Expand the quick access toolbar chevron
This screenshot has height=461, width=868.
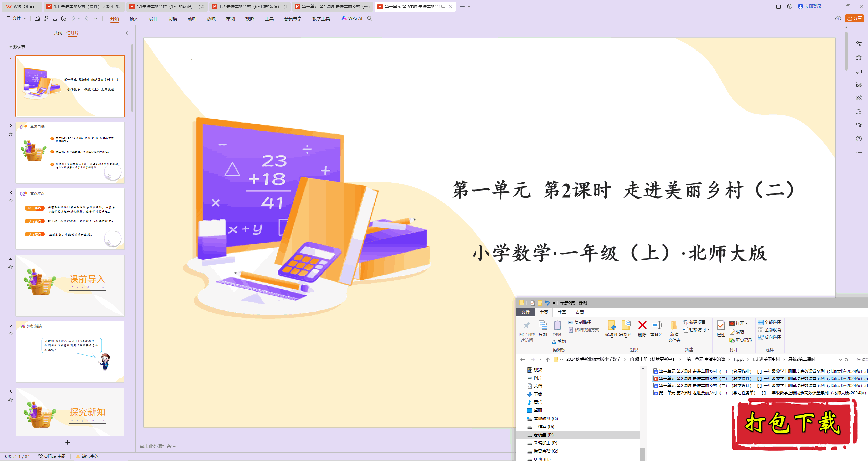point(96,18)
